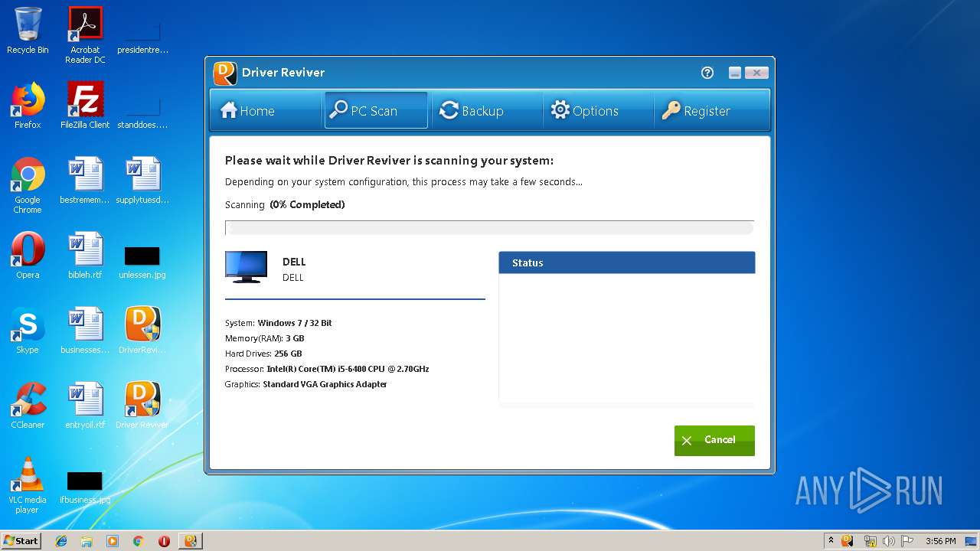Select the bestremem document icon

[x=85, y=181]
